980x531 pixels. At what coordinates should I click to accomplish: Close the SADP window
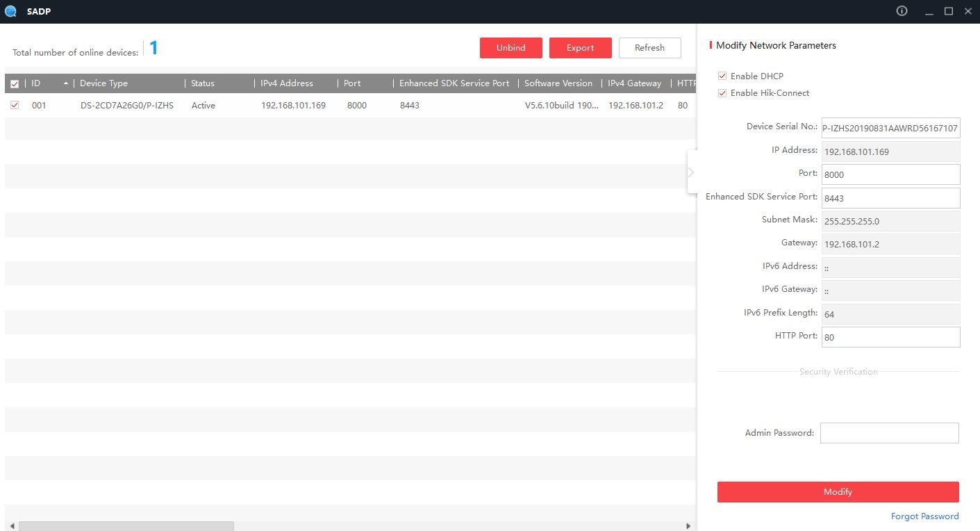(968, 11)
